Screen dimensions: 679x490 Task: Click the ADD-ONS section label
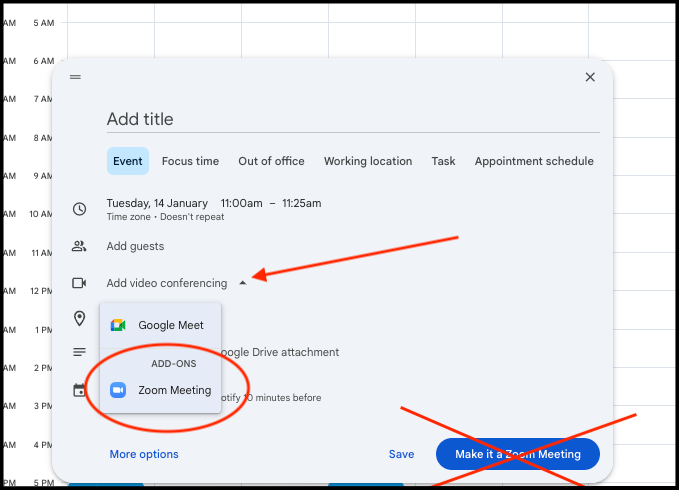(x=174, y=364)
